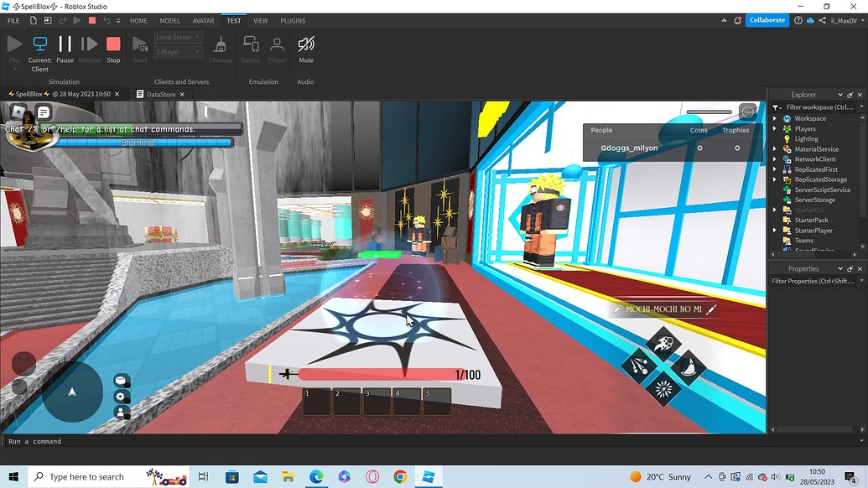Toggle the in-game chat icon
The image size is (868, 488).
43,112
